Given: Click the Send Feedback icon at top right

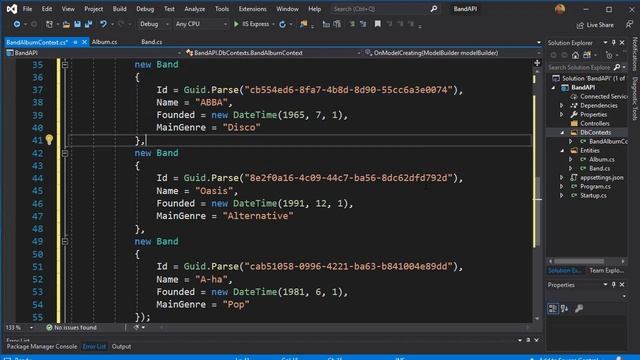Looking at the screenshot, I should (x=629, y=25).
